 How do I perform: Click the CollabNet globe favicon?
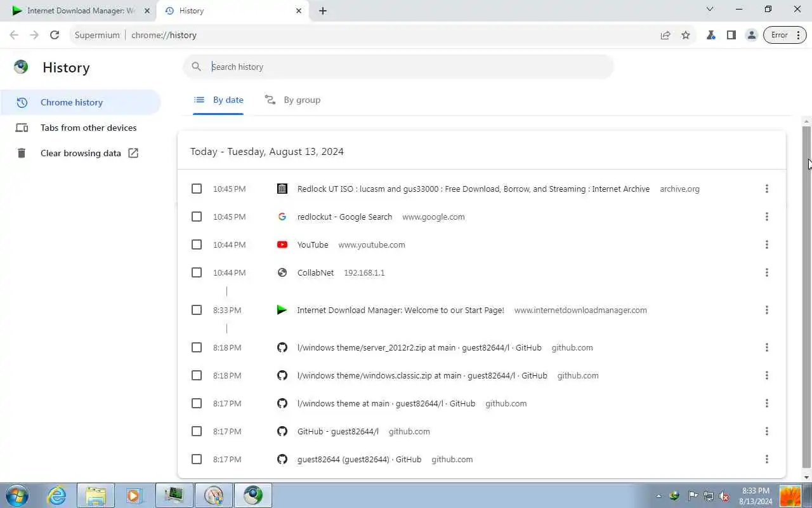pos(282,272)
